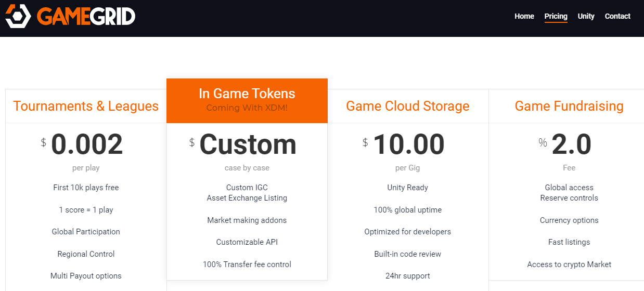Click the GAMEGRID wordmark text
The width and height of the screenshot is (644, 291).
click(x=86, y=16)
